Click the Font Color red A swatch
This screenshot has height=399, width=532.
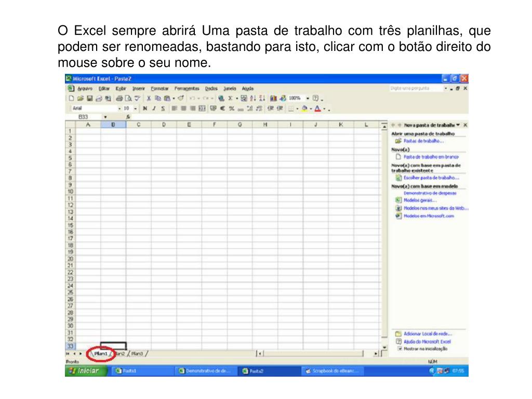[317, 109]
